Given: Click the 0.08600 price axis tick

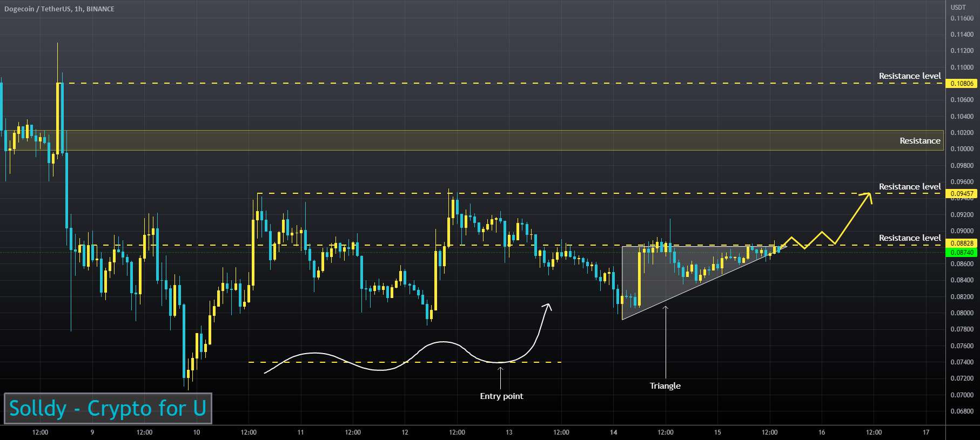Looking at the screenshot, I should (962, 264).
